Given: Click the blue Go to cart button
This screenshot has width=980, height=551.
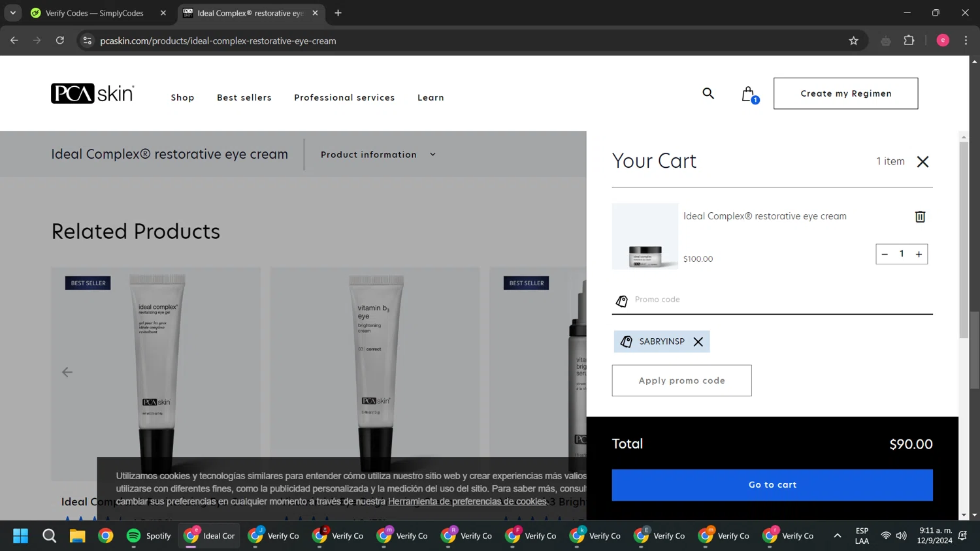Looking at the screenshot, I should pyautogui.click(x=772, y=485).
